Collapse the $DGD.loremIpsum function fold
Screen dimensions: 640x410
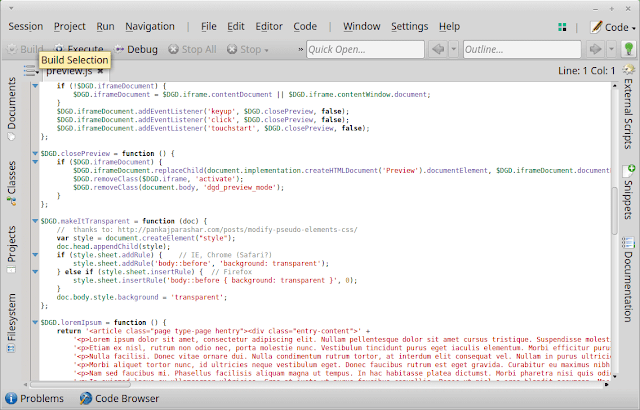[x=35, y=322]
